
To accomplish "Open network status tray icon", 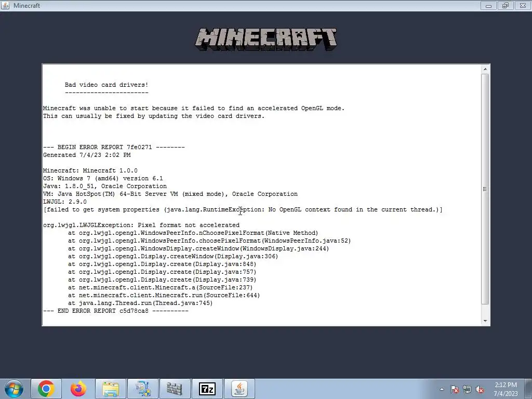I will (x=467, y=389).
